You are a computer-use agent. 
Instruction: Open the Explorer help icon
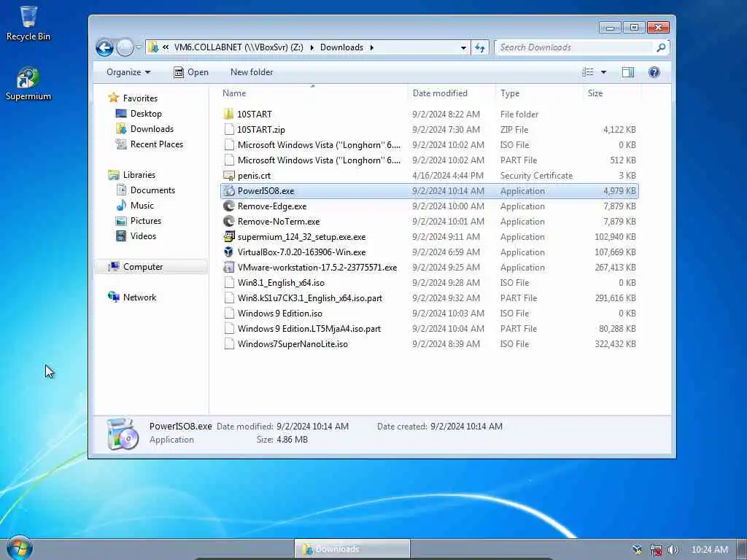point(654,72)
